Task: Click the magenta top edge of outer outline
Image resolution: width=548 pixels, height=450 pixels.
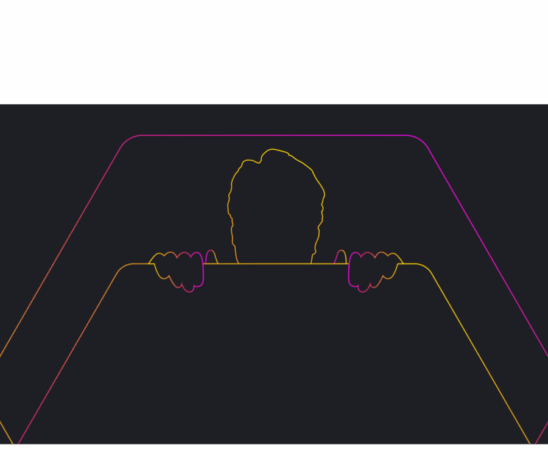Action: pyautogui.click(x=274, y=135)
